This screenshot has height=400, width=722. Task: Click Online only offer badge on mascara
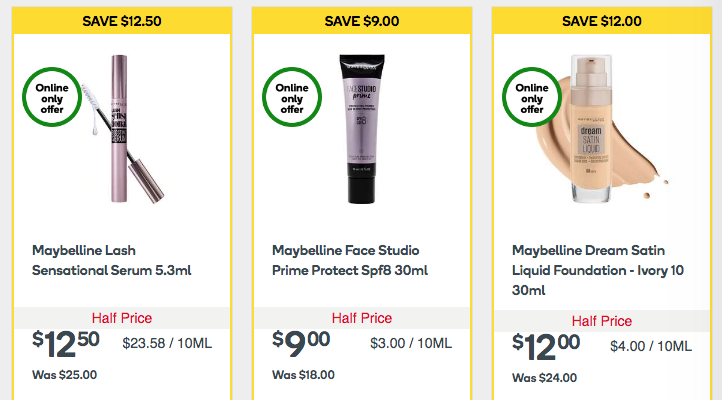(52, 100)
